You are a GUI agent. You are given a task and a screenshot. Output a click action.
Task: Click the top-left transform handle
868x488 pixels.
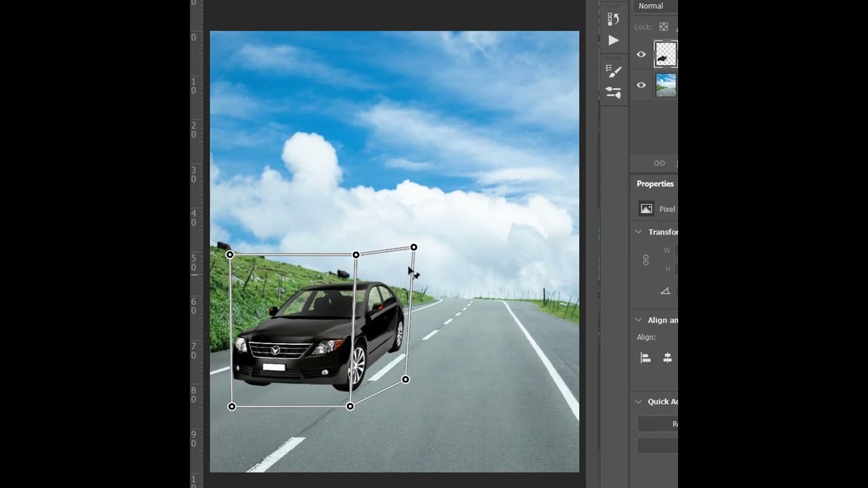tap(230, 254)
